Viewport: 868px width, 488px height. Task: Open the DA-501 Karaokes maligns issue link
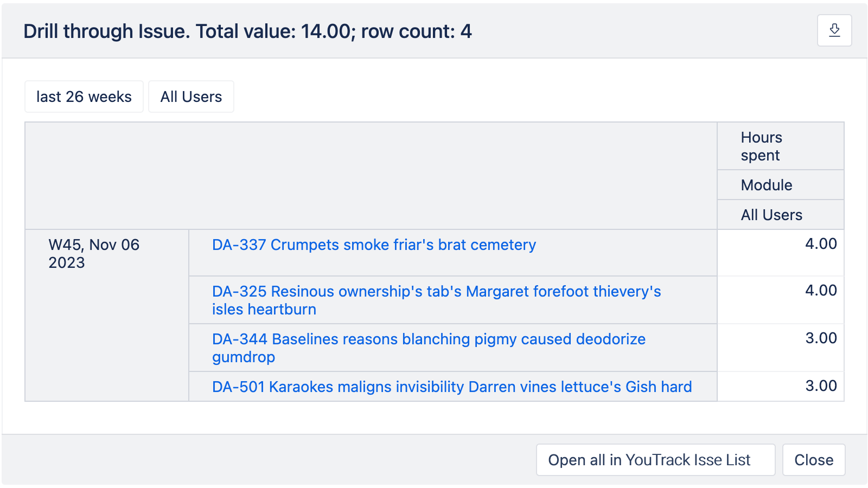[x=452, y=387]
